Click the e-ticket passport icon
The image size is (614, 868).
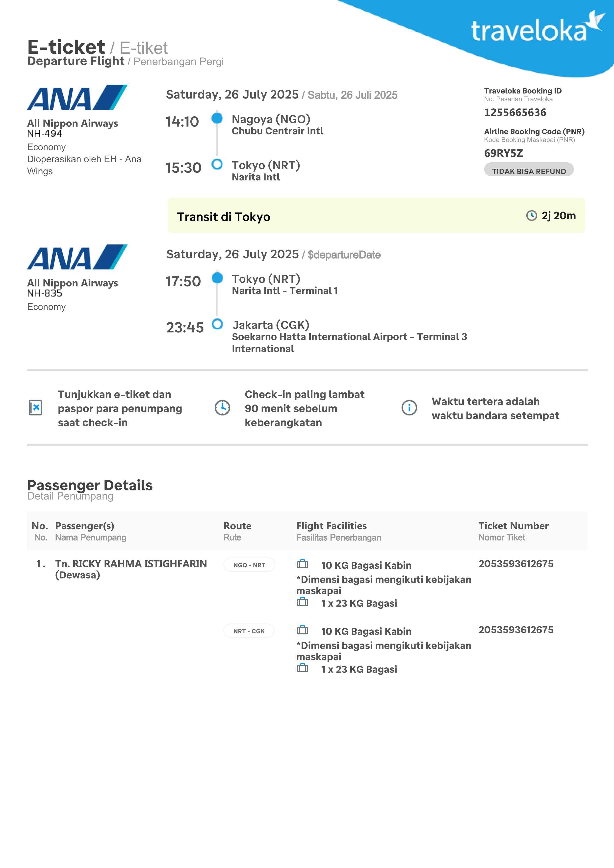coord(36,408)
